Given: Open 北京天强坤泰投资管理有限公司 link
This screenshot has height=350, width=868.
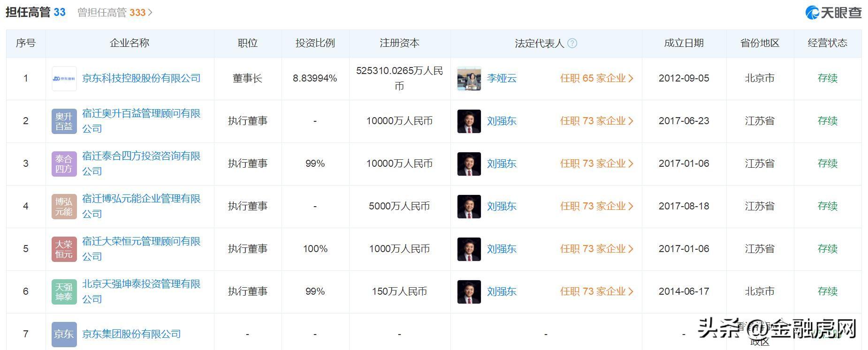Looking at the screenshot, I should click(x=141, y=291).
